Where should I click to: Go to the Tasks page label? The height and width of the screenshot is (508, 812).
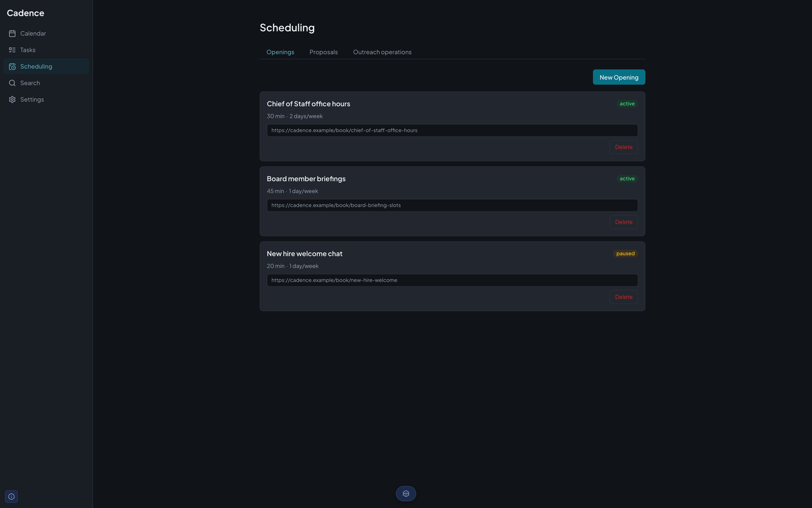click(28, 50)
